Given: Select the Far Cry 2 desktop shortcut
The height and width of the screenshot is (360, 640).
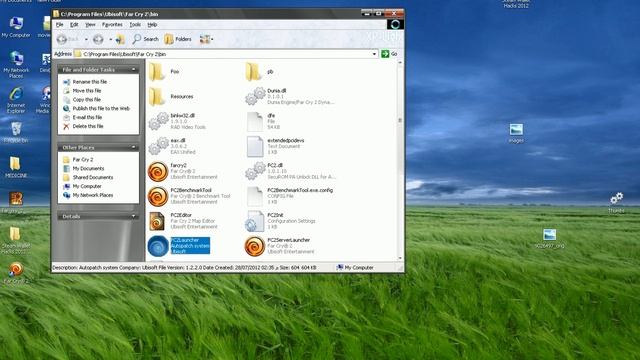Looking at the screenshot, I should pyautogui.click(x=16, y=273).
